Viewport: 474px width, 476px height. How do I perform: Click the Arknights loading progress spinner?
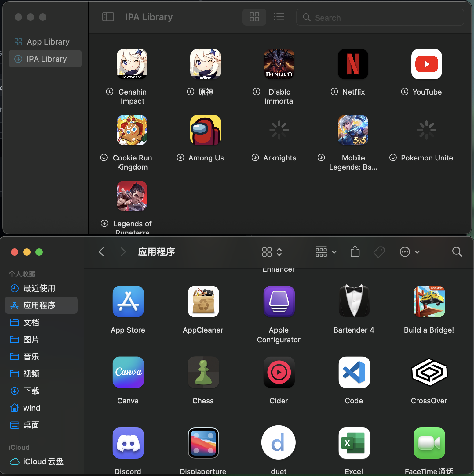pos(279,130)
